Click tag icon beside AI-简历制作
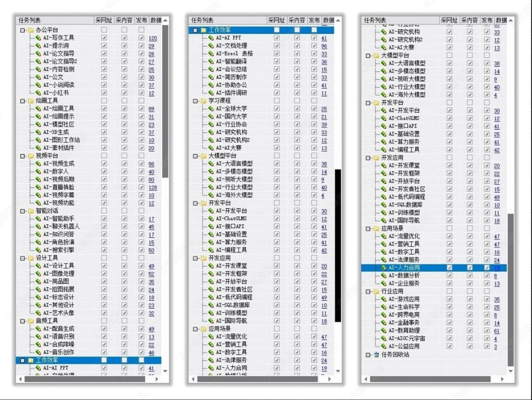532x400 pixels. [x=211, y=77]
